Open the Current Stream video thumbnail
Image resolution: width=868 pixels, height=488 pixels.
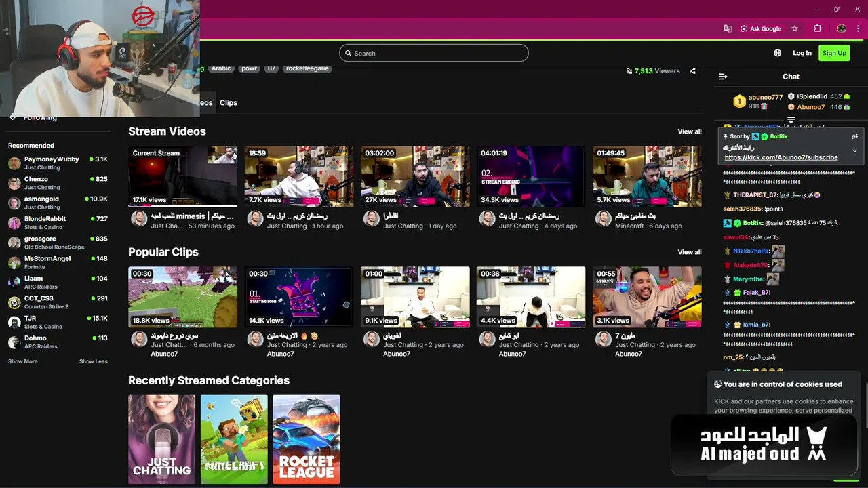point(183,176)
